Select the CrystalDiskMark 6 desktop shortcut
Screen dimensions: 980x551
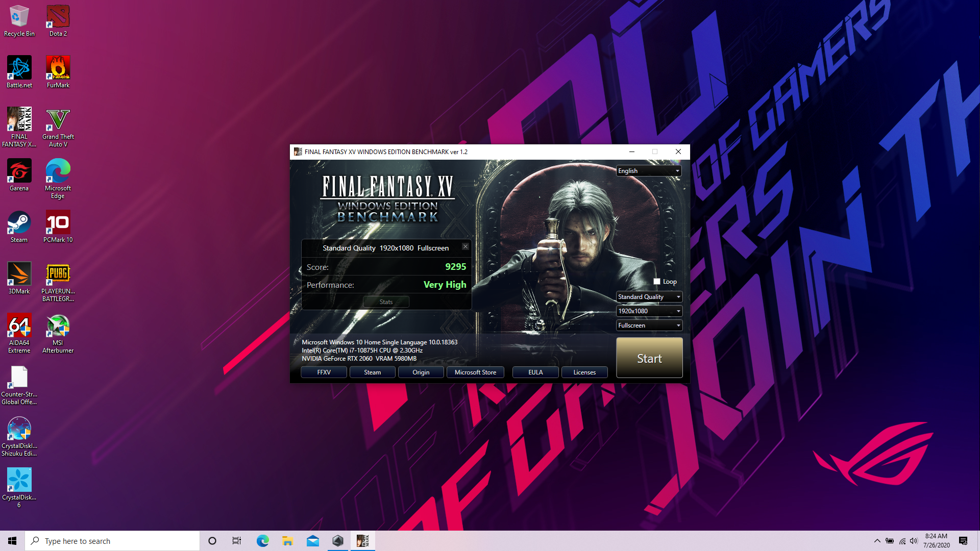[x=19, y=488]
